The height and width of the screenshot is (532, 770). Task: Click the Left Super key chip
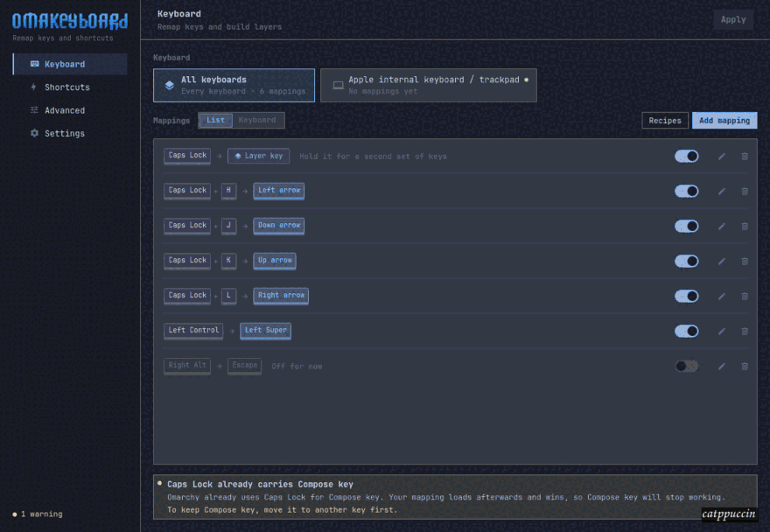coord(265,331)
